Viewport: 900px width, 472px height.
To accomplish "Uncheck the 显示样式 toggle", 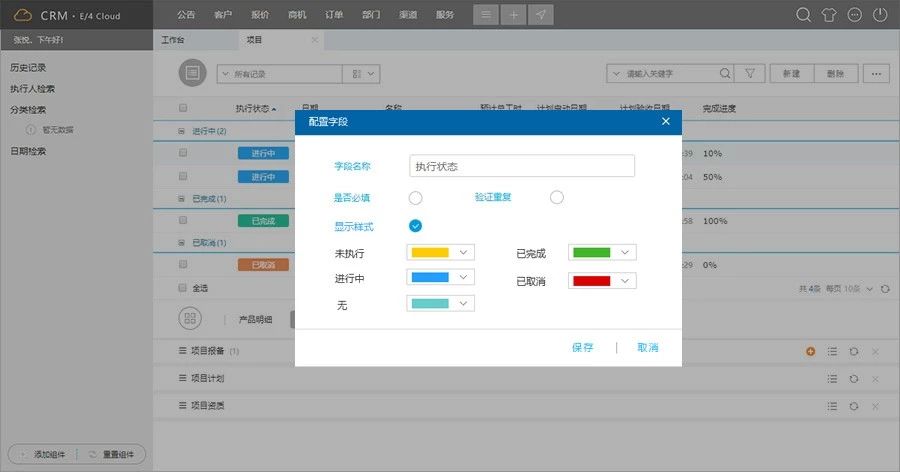I will [x=415, y=225].
